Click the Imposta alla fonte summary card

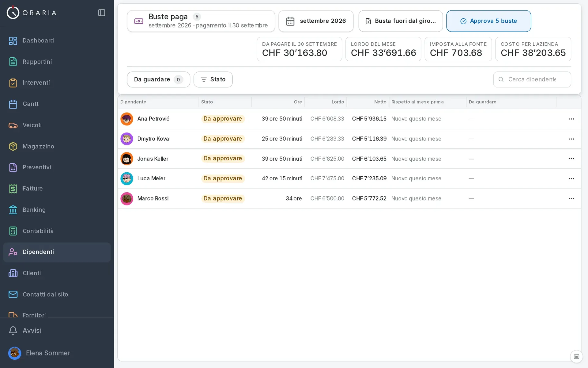click(458, 49)
